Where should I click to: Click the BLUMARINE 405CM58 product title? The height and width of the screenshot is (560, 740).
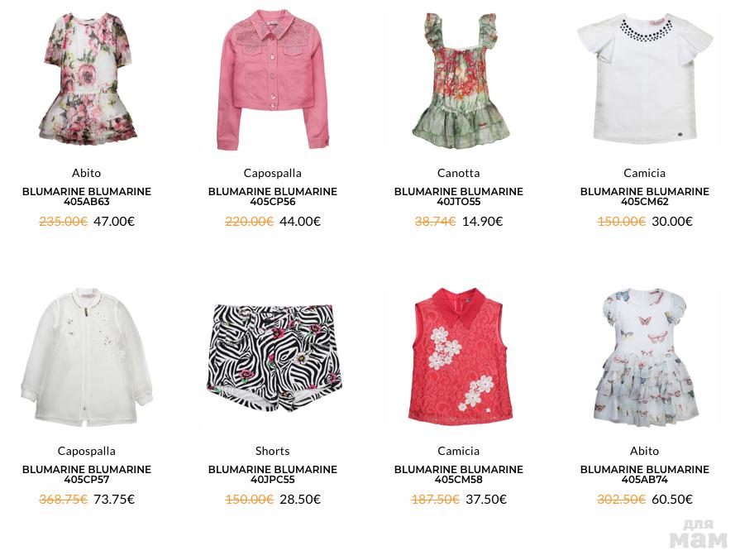(459, 475)
